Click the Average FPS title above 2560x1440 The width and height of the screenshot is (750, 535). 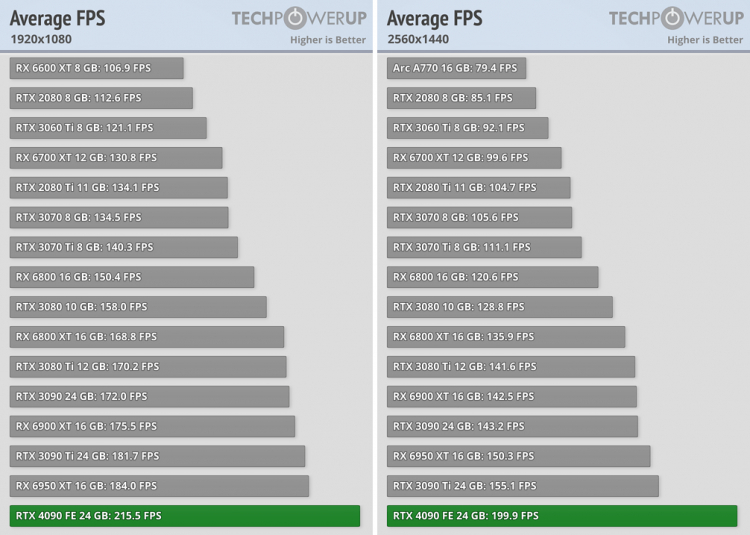434,18
